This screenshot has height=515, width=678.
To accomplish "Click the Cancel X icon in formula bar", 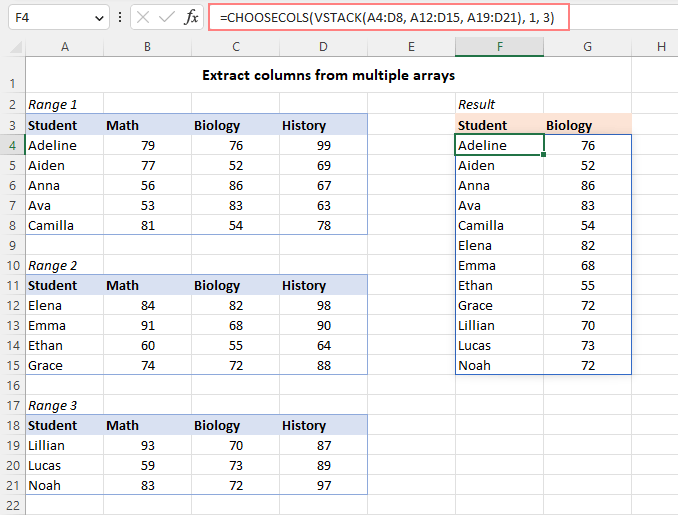I will tap(143, 18).
